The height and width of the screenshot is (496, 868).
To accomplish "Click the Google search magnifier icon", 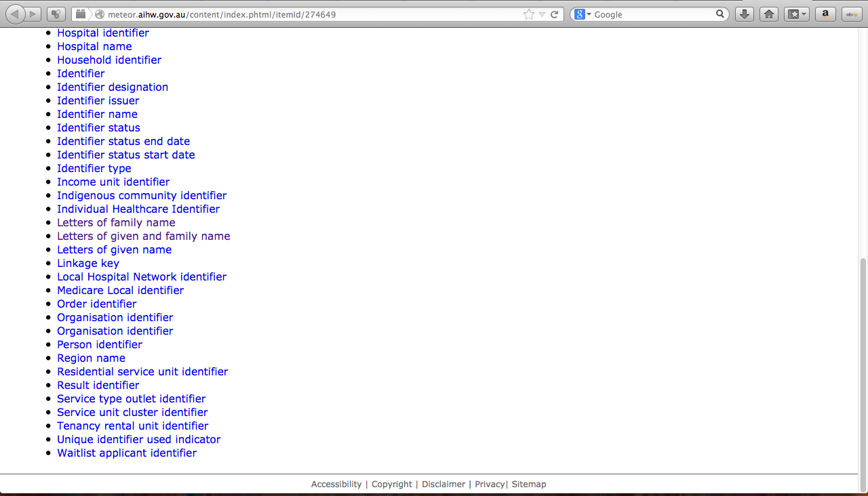I will click(x=720, y=14).
